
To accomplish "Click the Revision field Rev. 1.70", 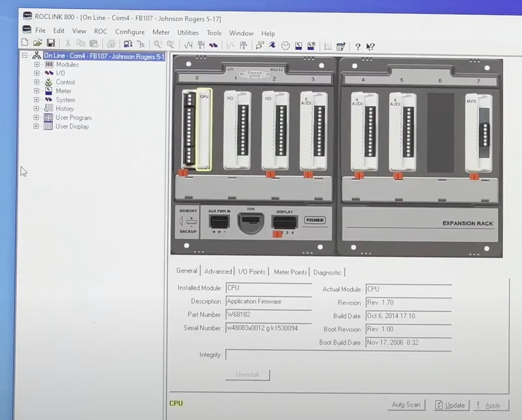I will tap(408, 302).
